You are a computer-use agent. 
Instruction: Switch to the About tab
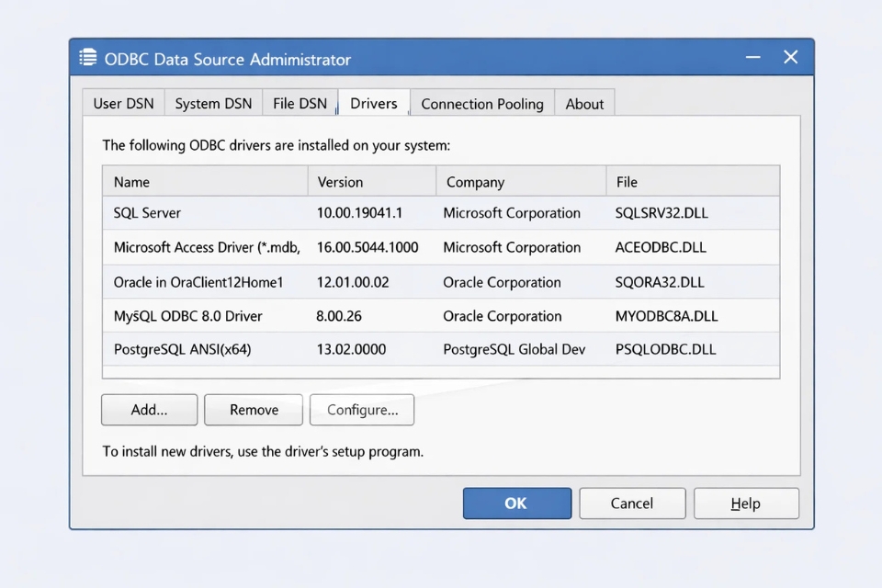tap(584, 104)
